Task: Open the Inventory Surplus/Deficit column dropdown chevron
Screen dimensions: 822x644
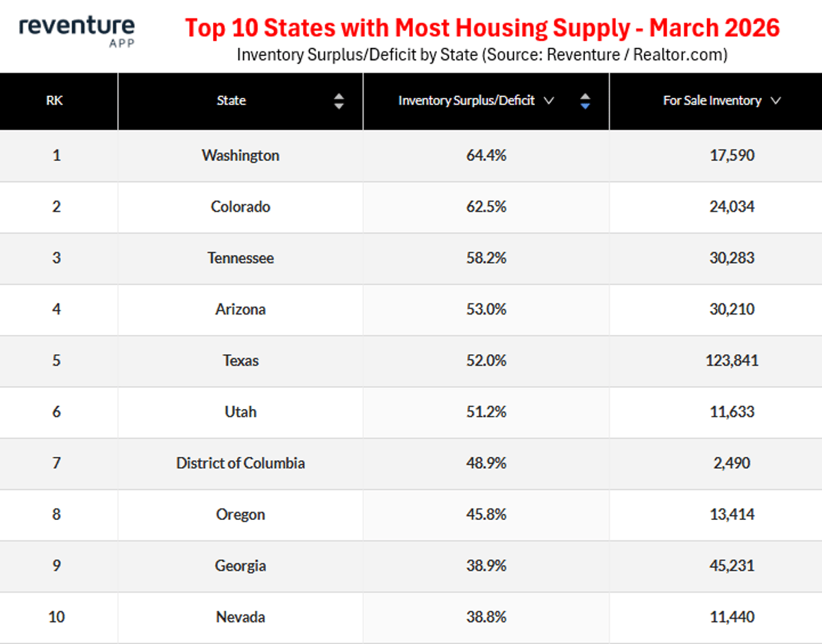Action: [x=549, y=101]
